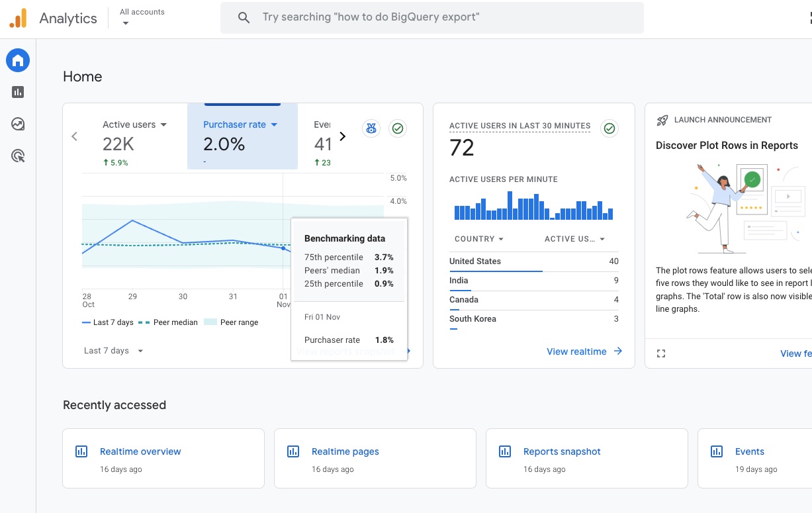The width and height of the screenshot is (812, 513).
Task: Click the search magnifier icon
Action: [x=244, y=18]
